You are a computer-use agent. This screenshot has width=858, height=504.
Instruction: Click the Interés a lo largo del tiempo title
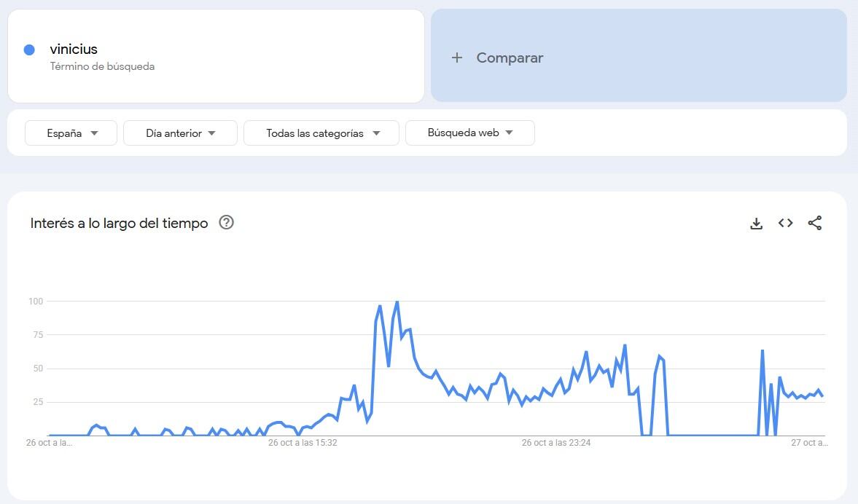(119, 224)
